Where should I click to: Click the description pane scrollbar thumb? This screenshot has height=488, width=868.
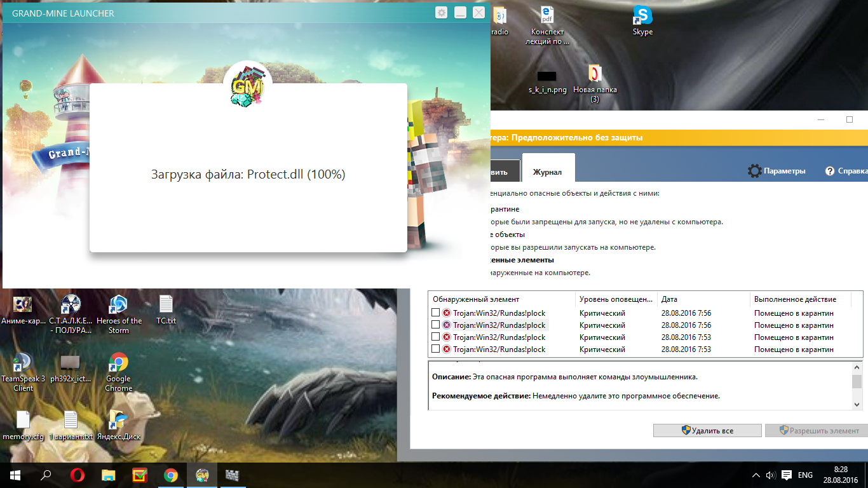pos(857,381)
